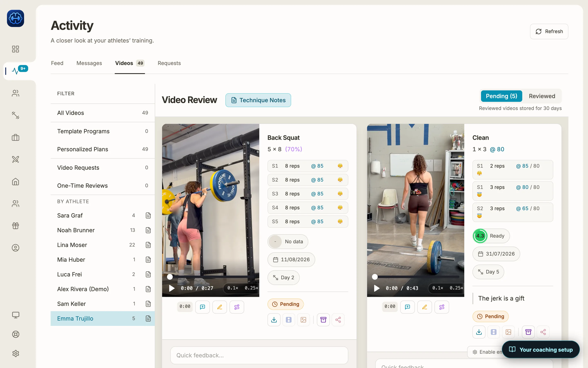
Task: Play the Back Squat video
Action: point(172,288)
